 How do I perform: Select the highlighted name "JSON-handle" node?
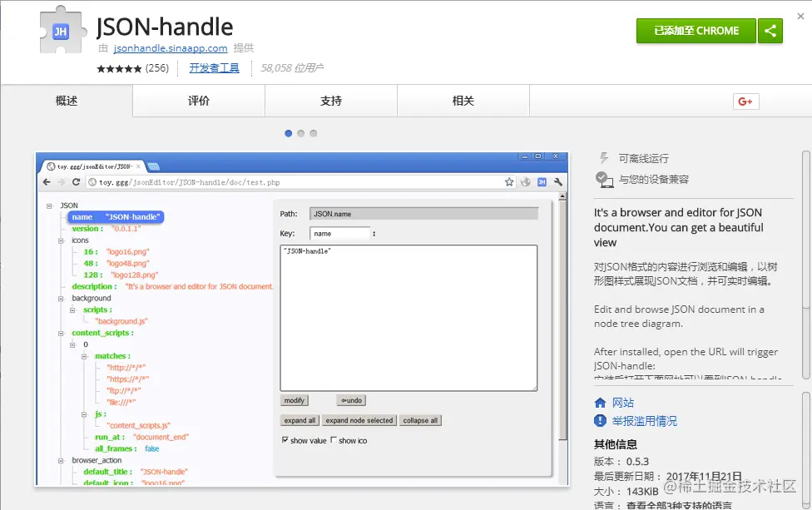(116, 217)
